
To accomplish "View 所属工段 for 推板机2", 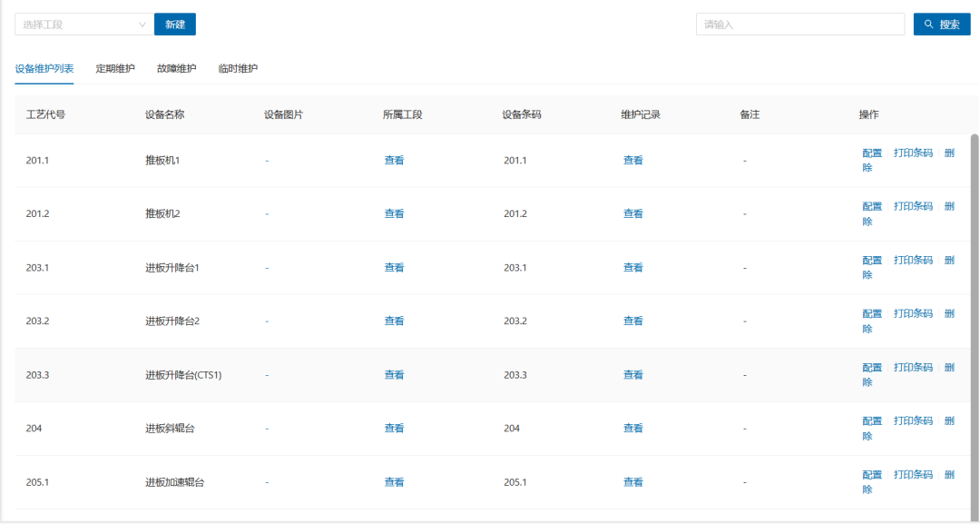I will (395, 213).
